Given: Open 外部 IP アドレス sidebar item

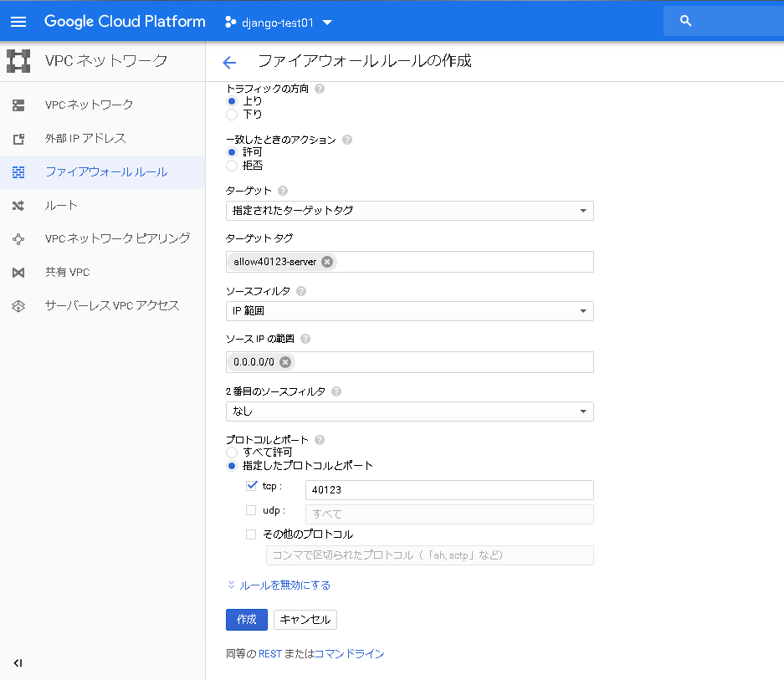Looking at the screenshot, I should [x=103, y=139].
